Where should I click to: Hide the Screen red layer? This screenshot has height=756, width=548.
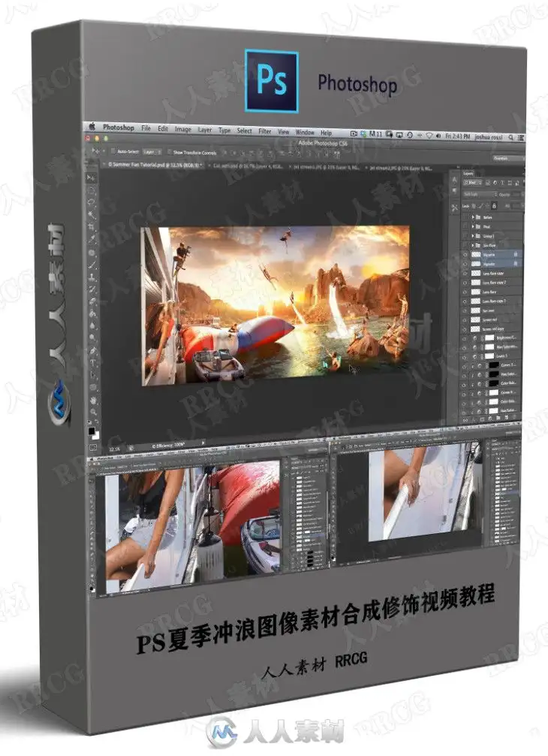(x=465, y=319)
